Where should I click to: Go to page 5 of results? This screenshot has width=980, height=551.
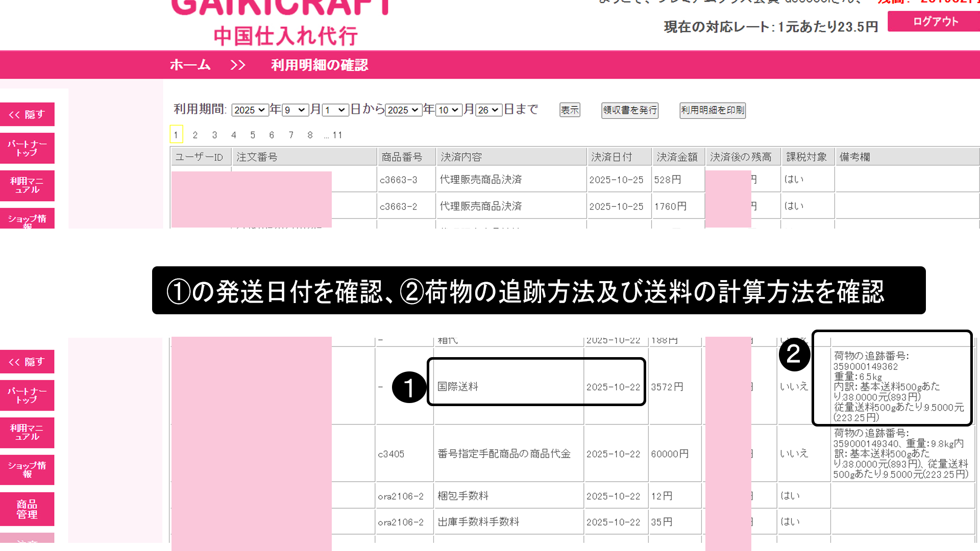253,135
